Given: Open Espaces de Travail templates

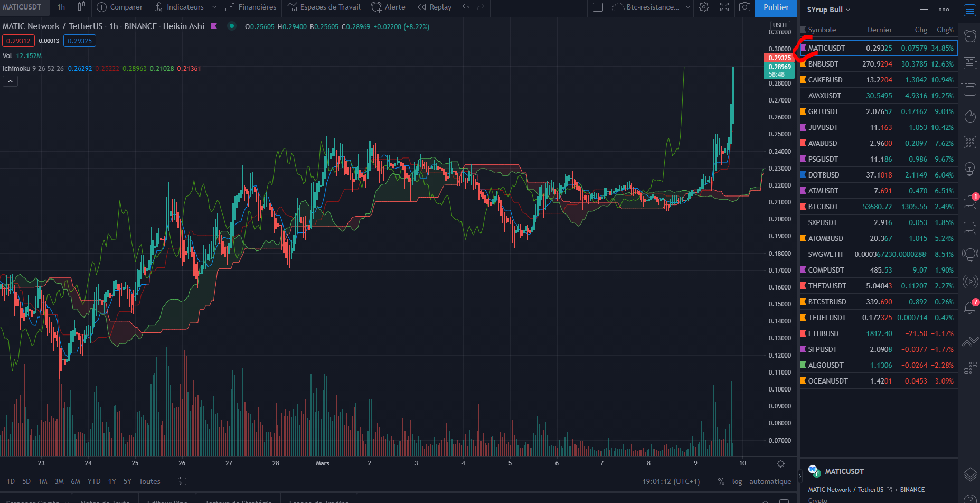Looking at the screenshot, I should point(324,7).
